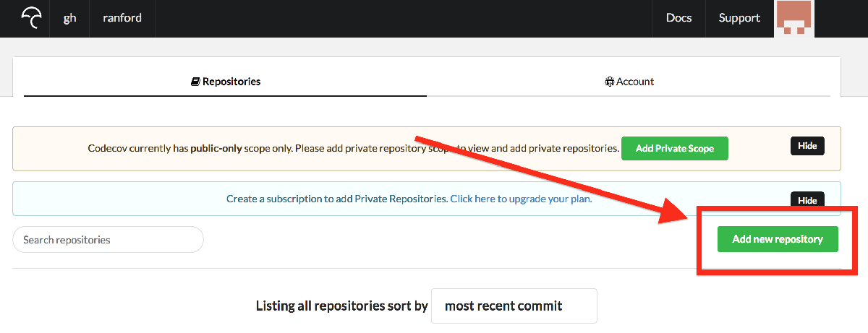Switch to the Repositories tab
The image size is (868, 333).
226,82
